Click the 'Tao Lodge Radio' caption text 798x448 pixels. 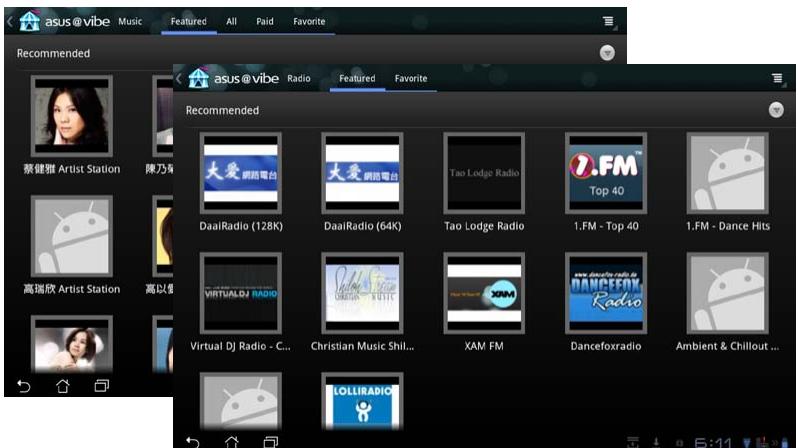click(x=484, y=226)
